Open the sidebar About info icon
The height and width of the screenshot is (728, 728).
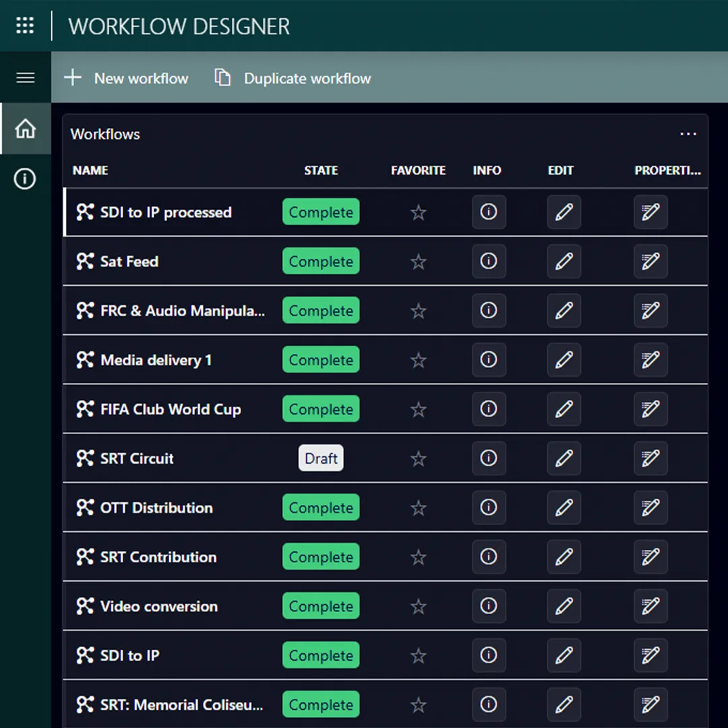pos(25,179)
